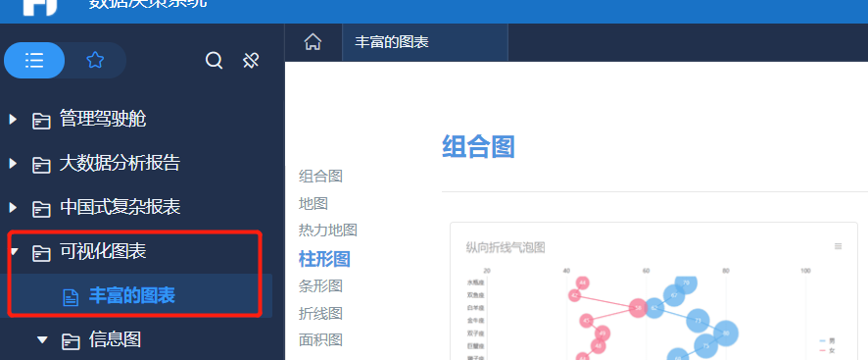This screenshot has width=868, height=360.
Task: Select 柱形图 in chart list
Action: 324,259
